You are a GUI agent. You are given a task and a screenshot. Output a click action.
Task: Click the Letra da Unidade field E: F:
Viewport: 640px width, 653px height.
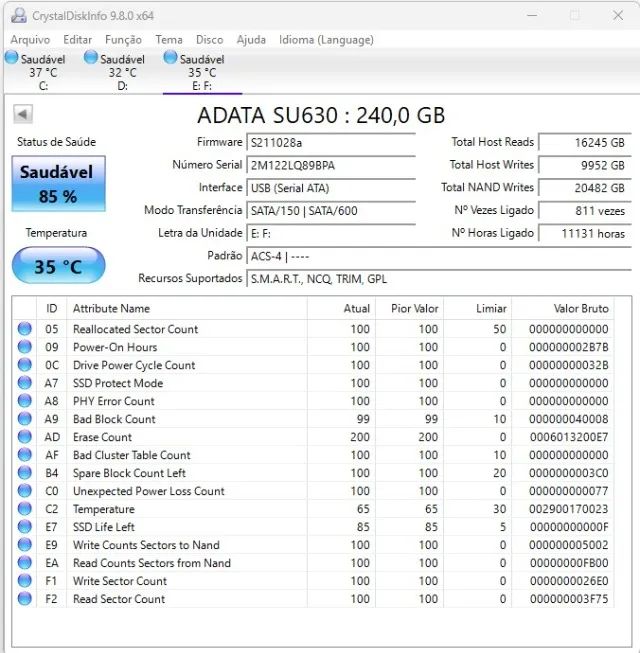331,234
